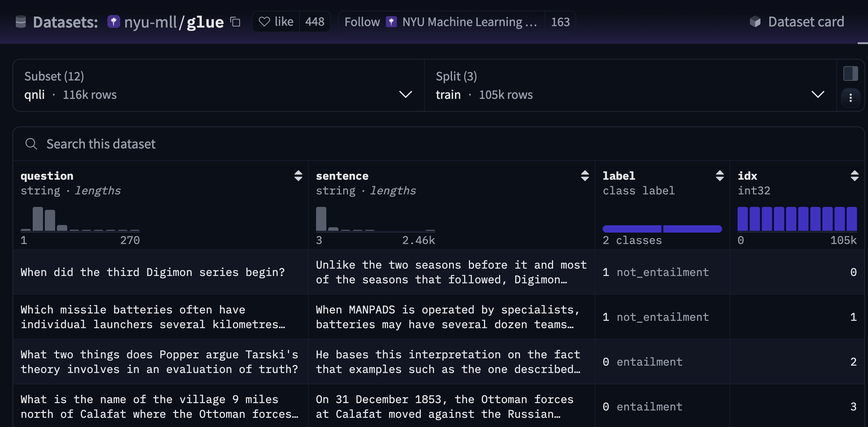
Task: Copy the dataset name with the copy icon
Action: pyautogui.click(x=235, y=22)
